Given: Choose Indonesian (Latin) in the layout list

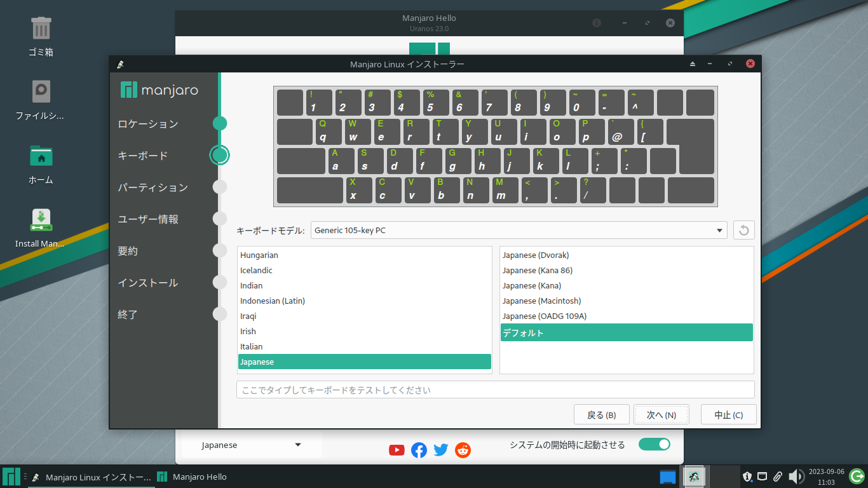Looking at the screenshot, I should [x=365, y=301].
